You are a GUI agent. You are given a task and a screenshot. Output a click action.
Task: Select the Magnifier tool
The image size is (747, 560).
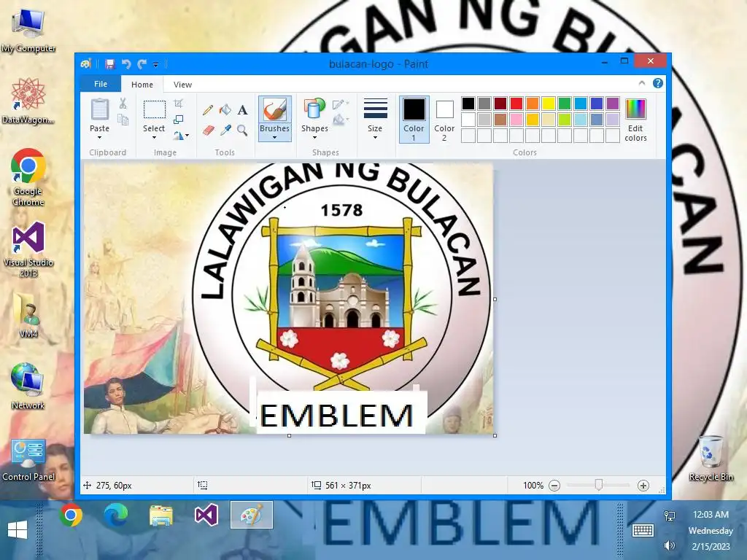coord(242,130)
